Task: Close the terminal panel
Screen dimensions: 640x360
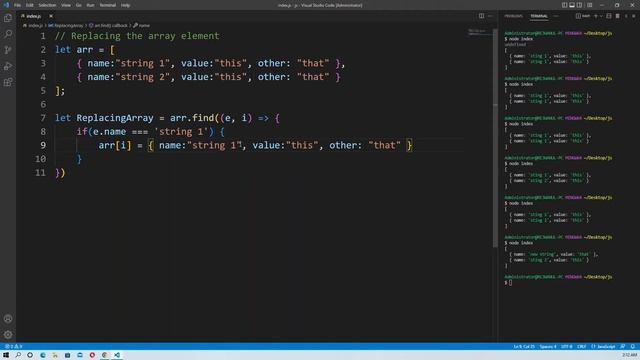Action: (x=634, y=16)
